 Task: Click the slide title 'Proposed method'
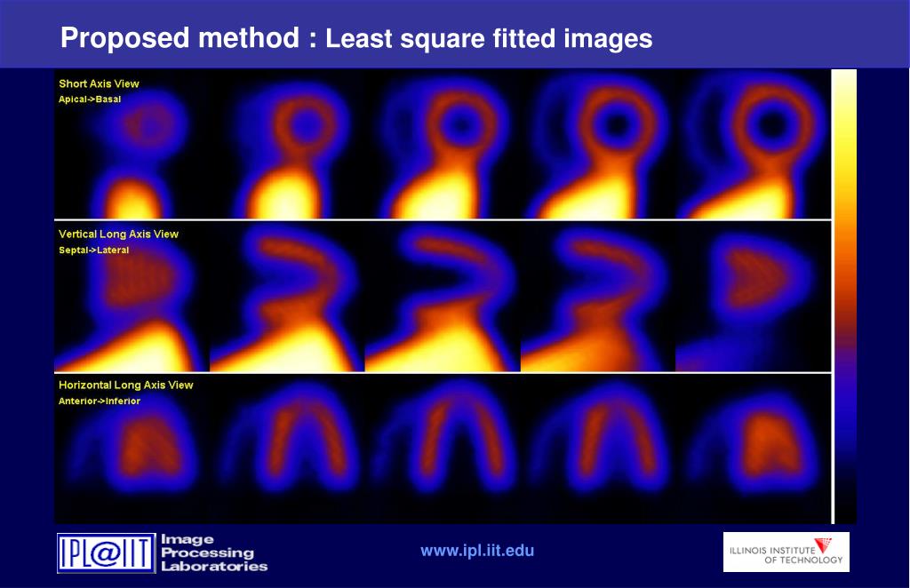click(x=180, y=37)
